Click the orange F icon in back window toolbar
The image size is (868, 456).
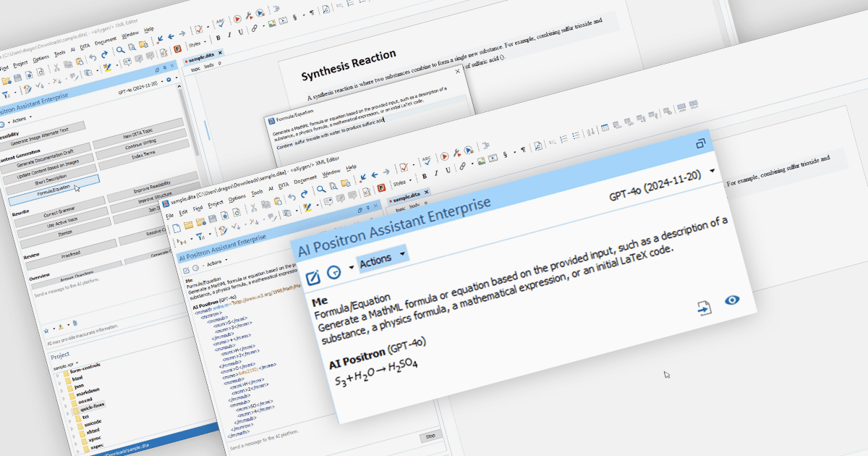coord(178,51)
